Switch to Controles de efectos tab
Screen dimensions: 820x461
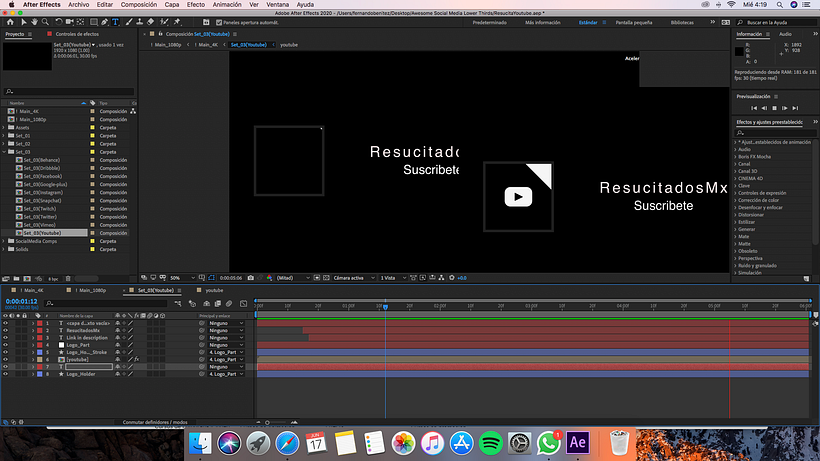pos(77,34)
